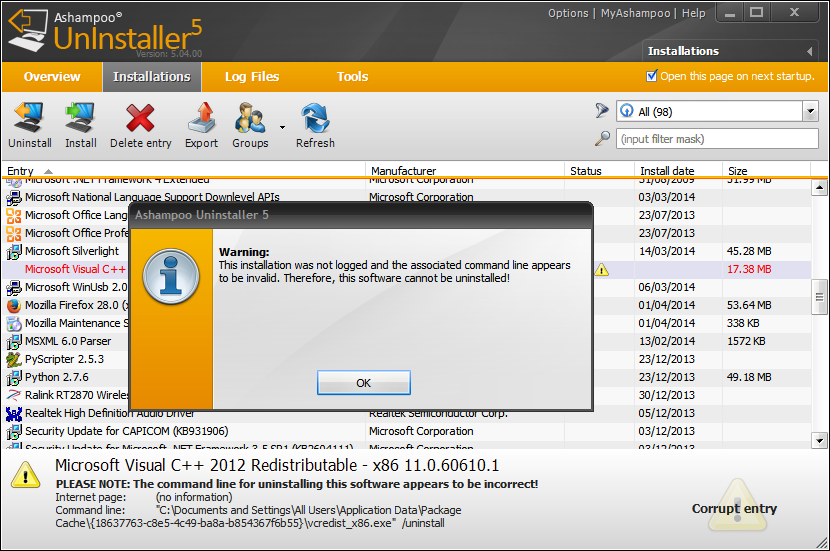This screenshot has height=551, width=830.
Task: Click the Uninstall toolbar icon
Action: [x=29, y=117]
